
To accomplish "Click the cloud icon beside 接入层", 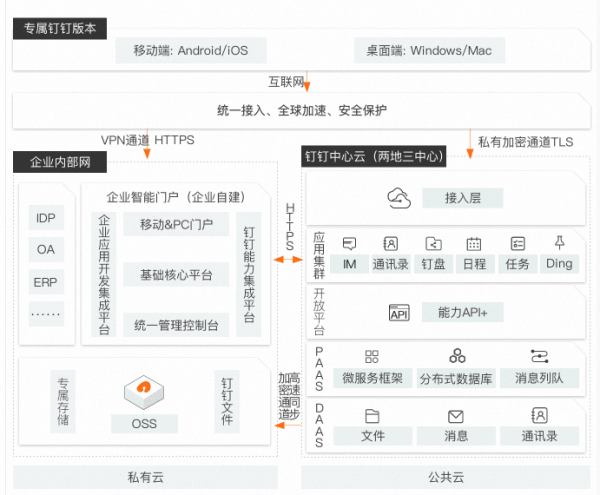I will (x=400, y=198).
